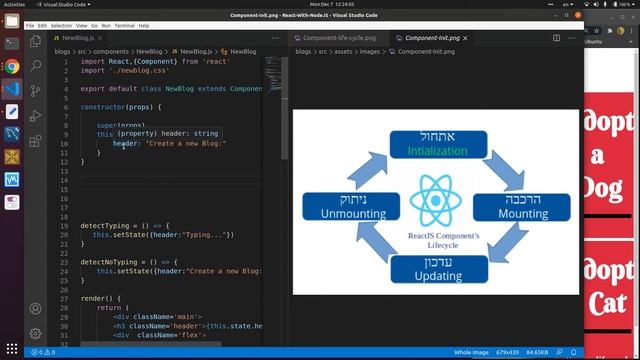Viewport: 640px width, 360px height.
Task: Open the text editor from the dock
Action: click(x=12, y=111)
